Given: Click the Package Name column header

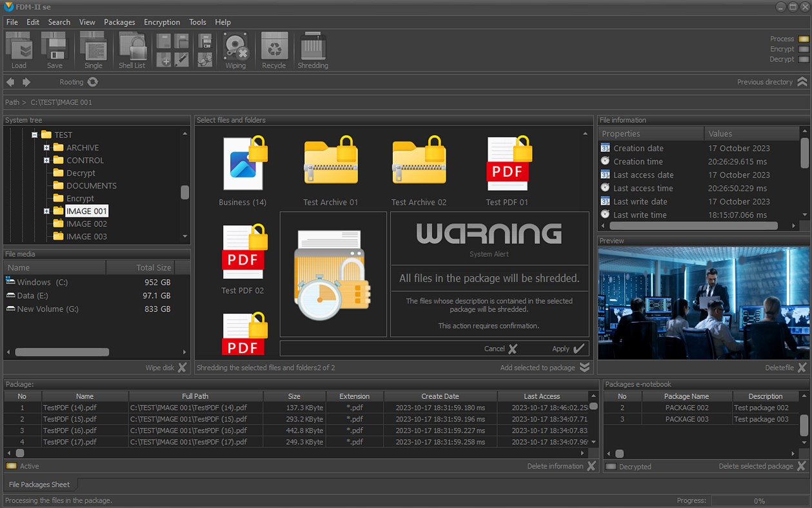Looking at the screenshot, I should [x=687, y=396].
